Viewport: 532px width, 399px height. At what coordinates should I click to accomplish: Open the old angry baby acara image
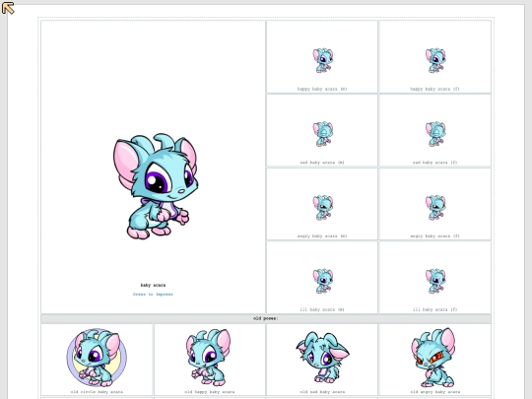click(433, 358)
